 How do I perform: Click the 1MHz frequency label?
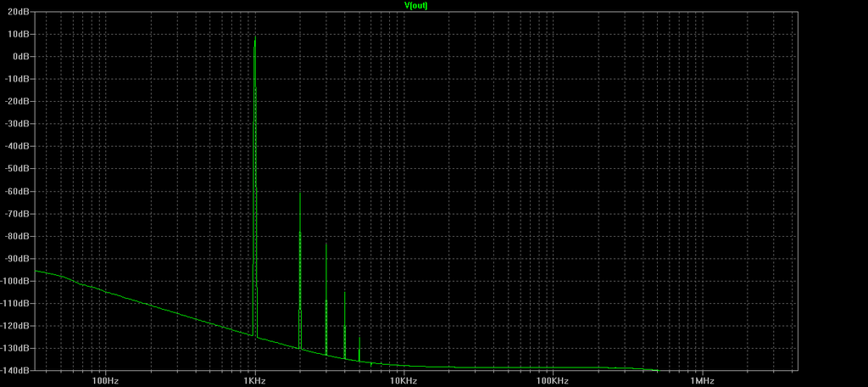click(702, 381)
